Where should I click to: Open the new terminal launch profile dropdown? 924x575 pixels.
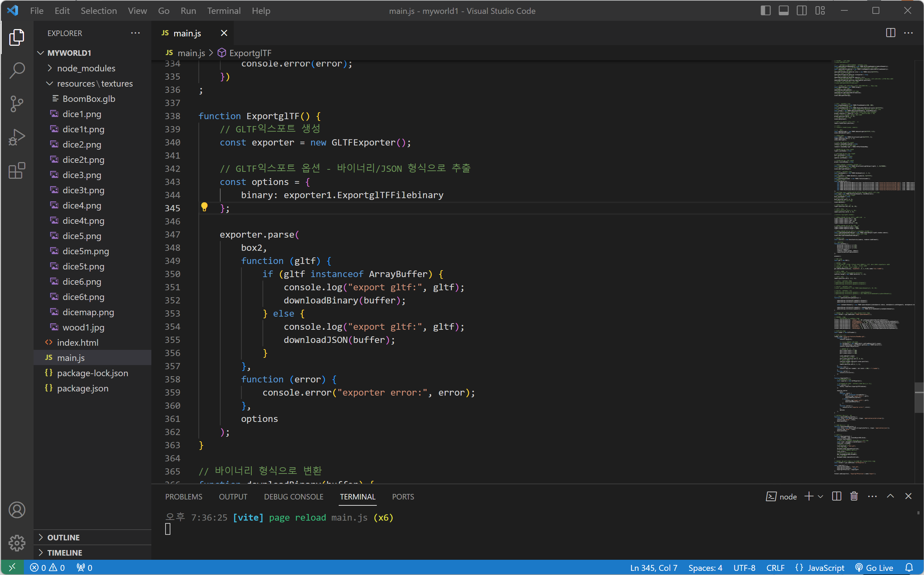(x=820, y=496)
